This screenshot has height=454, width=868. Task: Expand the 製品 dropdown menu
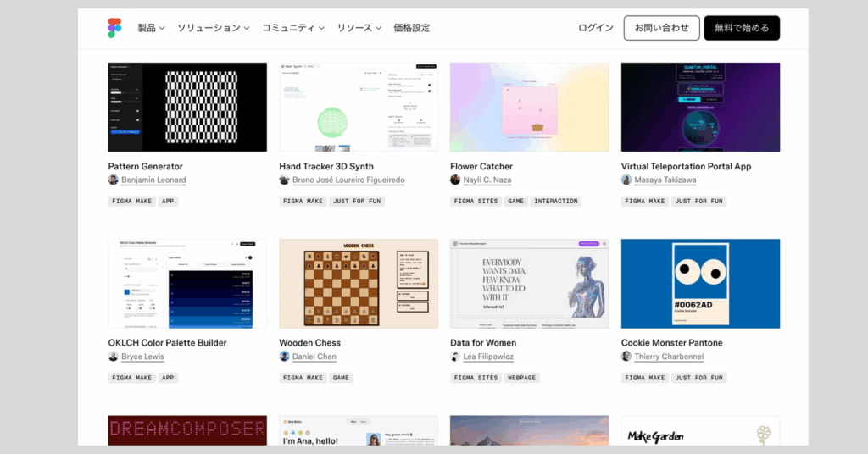coord(151,28)
